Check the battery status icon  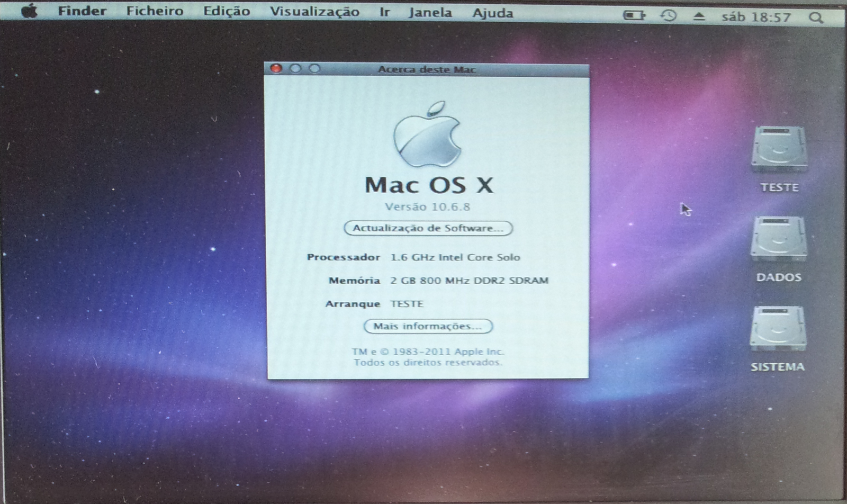pyautogui.click(x=634, y=15)
